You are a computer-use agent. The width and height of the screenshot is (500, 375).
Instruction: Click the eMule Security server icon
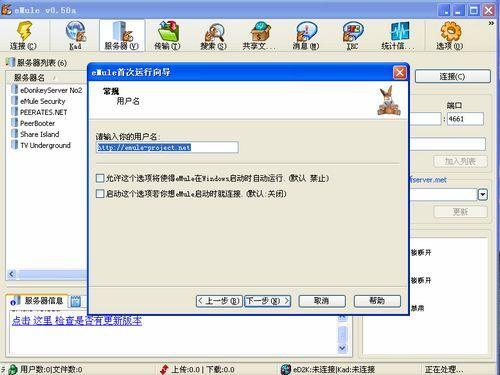15,101
